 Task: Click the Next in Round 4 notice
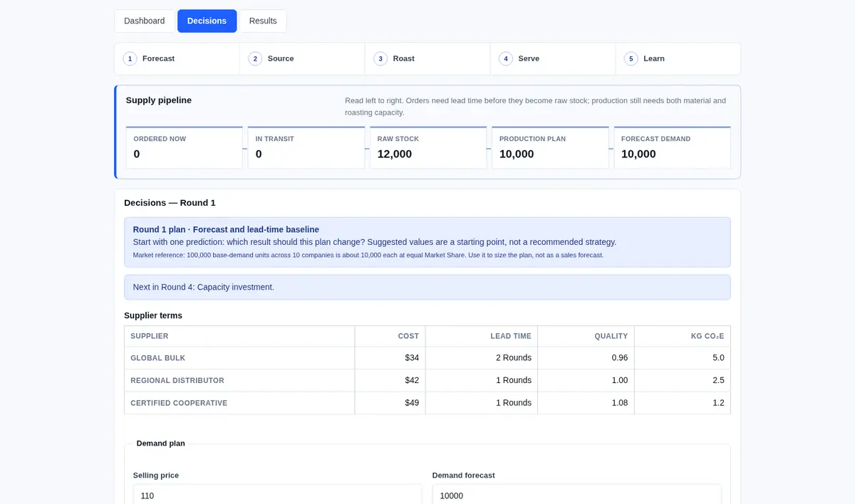427,287
